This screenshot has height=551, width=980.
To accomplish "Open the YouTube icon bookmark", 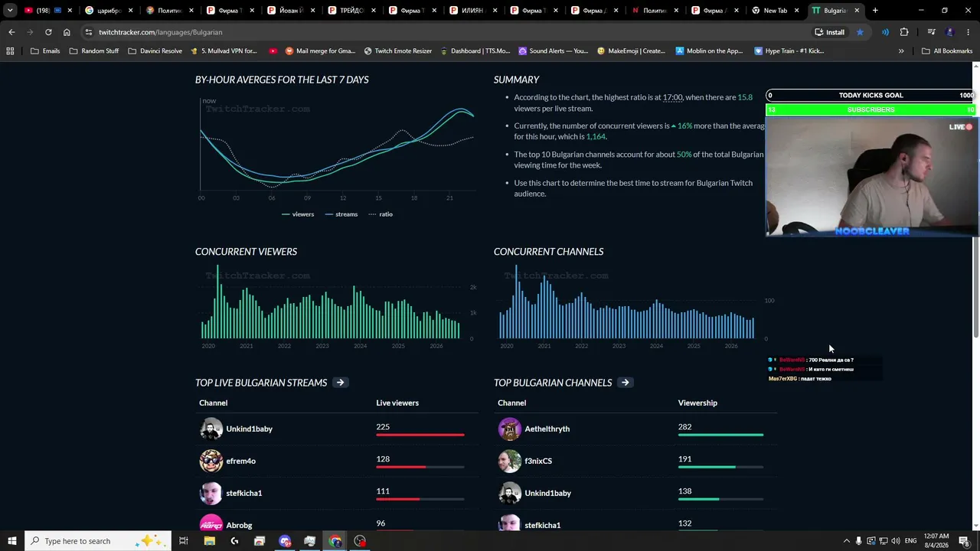I will pos(273,51).
